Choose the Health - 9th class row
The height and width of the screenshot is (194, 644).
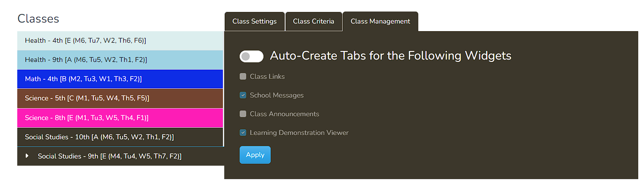(120, 60)
